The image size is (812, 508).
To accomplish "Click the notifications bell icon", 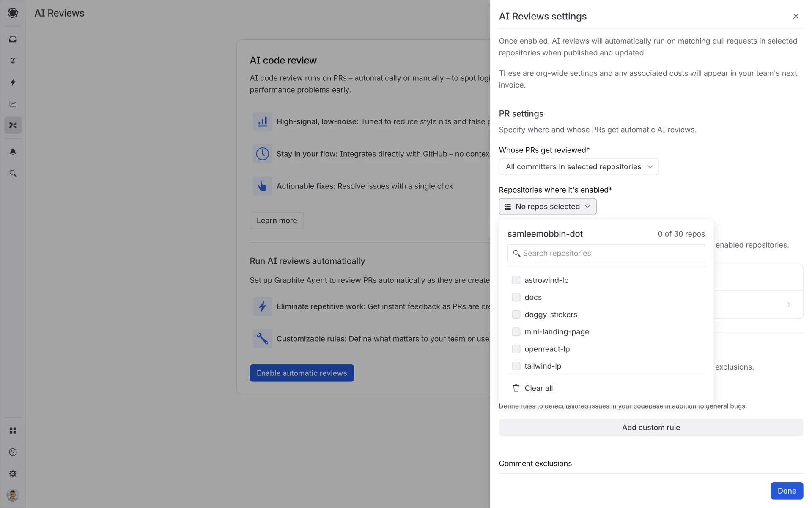I will 13,152.
